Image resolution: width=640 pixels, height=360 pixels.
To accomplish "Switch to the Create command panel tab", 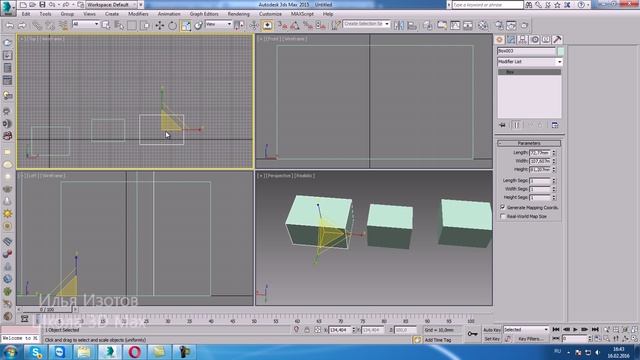I will point(499,40).
